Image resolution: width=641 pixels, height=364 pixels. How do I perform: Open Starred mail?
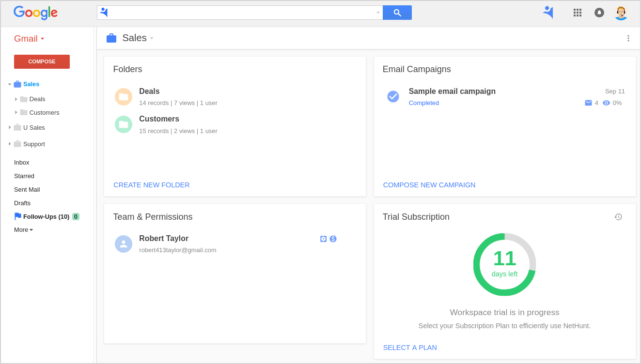pyautogui.click(x=24, y=176)
